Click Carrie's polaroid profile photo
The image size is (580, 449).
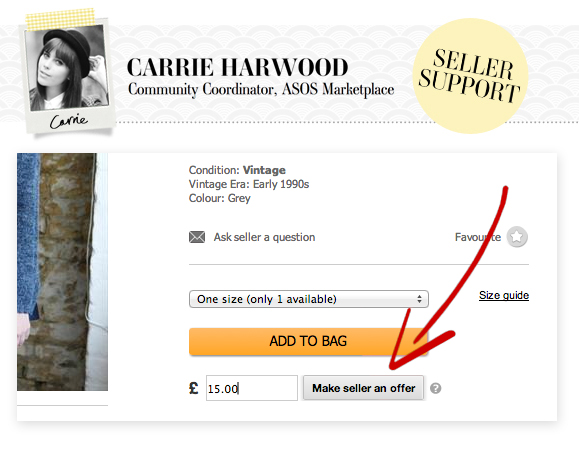68,68
